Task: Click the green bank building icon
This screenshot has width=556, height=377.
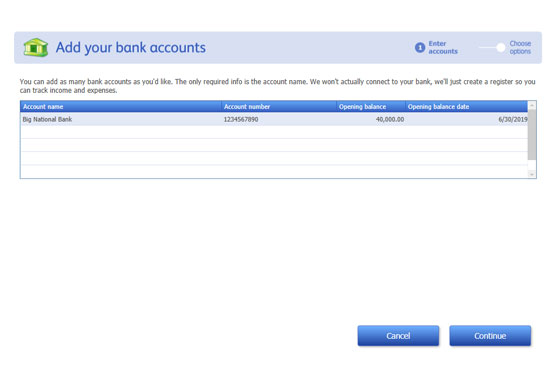Action: pos(35,48)
